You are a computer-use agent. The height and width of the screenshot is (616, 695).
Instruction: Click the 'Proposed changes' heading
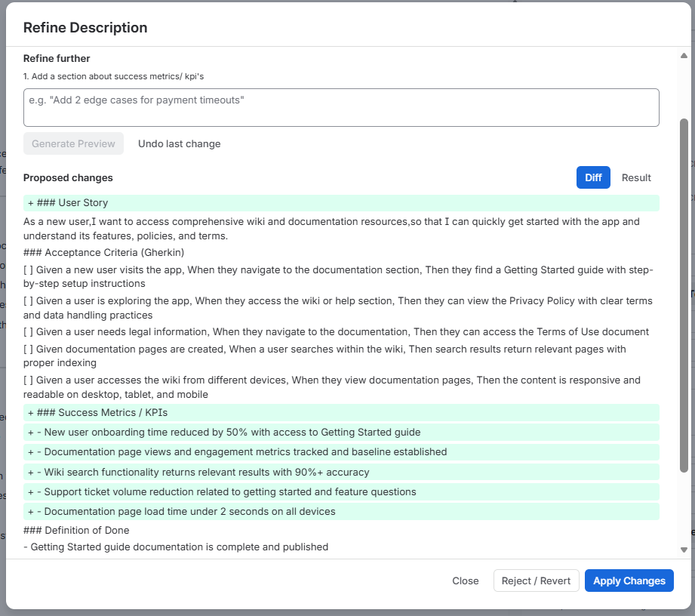(68, 177)
